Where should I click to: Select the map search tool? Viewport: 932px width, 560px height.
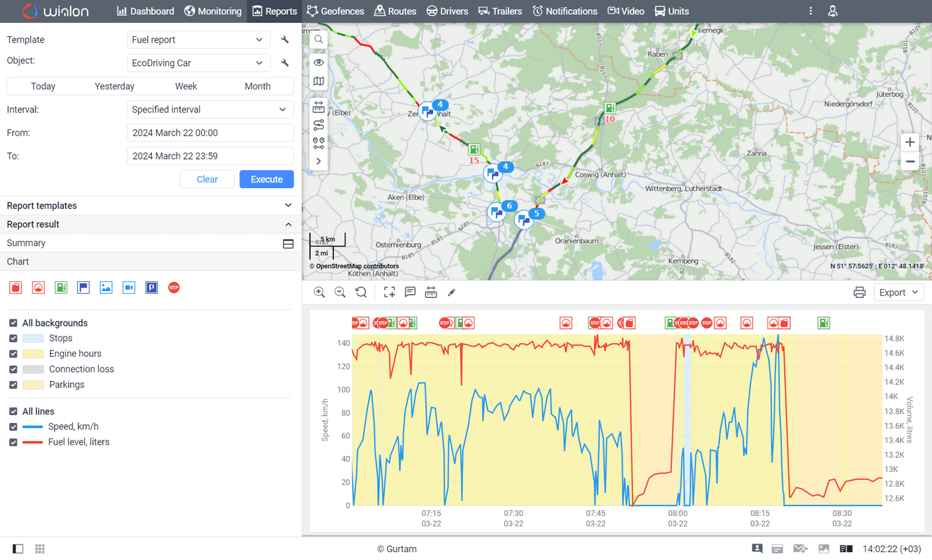pos(318,39)
